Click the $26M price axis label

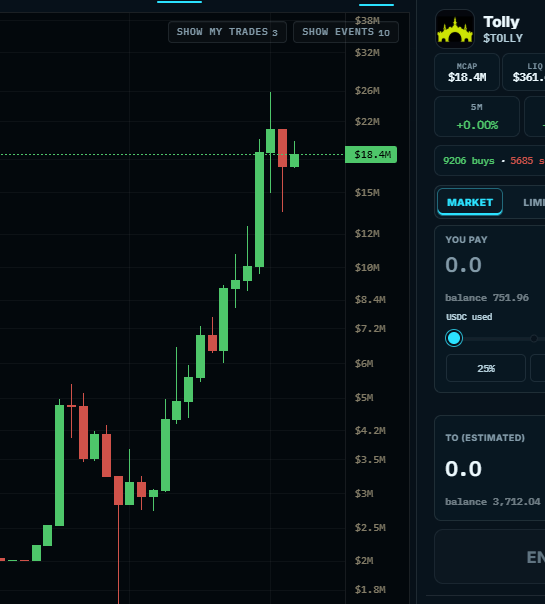pos(367,91)
